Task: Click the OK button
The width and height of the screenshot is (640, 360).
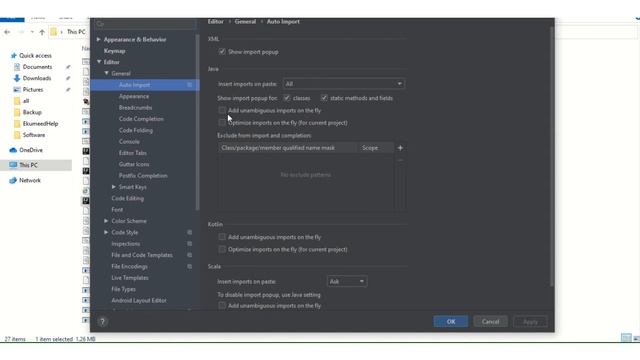Action: [x=451, y=322]
